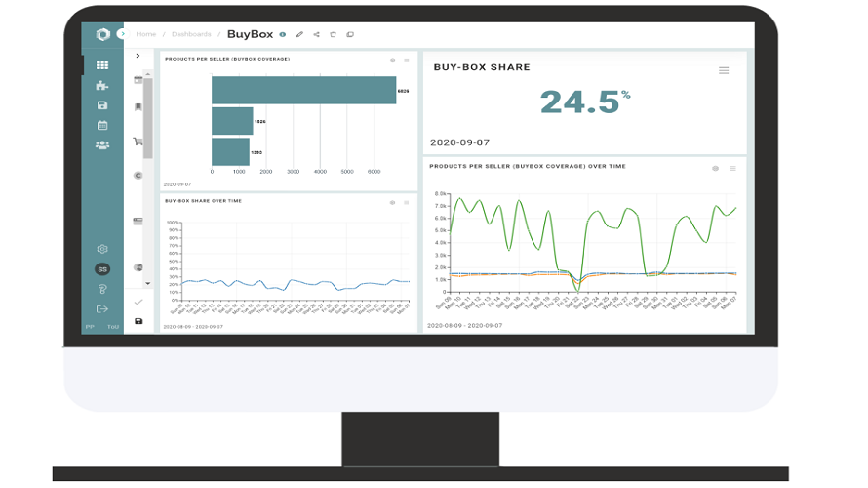Click the longest bar in the bar chart
Viewport: 868px width, 488px height.
(x=304, y=91)
